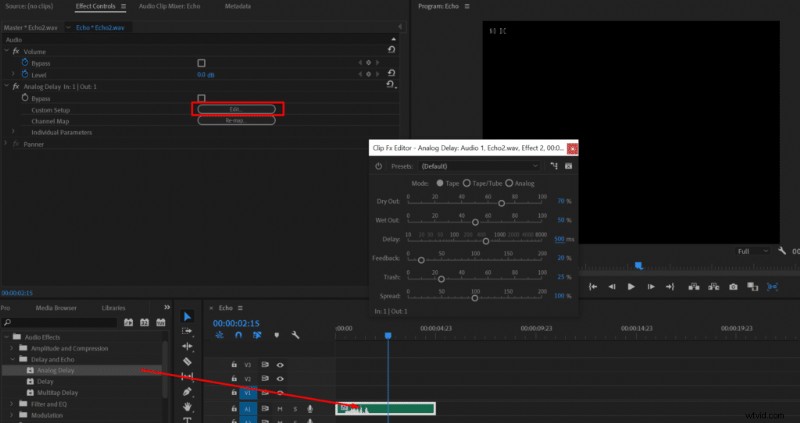Go to Out point in program monitor
Image resolution: width=800 pixels, height=423 pixels.
(670, 287)
